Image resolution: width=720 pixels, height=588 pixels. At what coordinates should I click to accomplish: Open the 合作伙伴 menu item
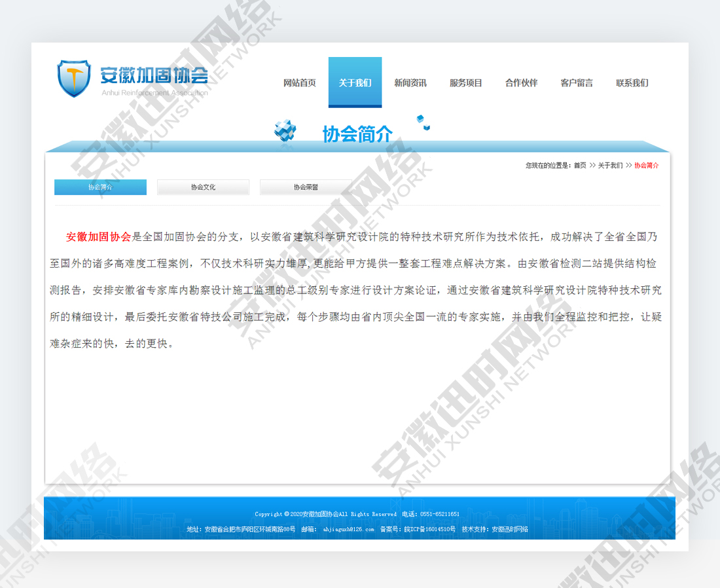click(521, 83)
